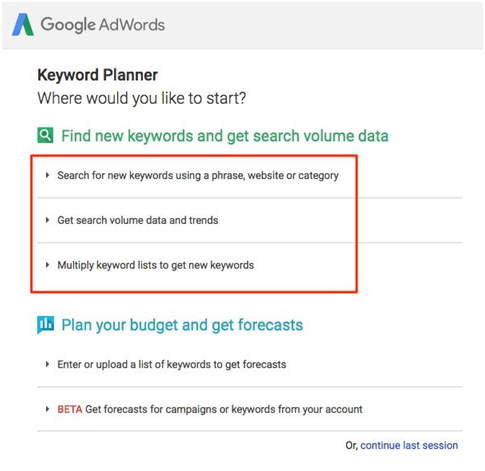
Task: Click the Google AdWords wordmark text
Action: tap(103, 25)
